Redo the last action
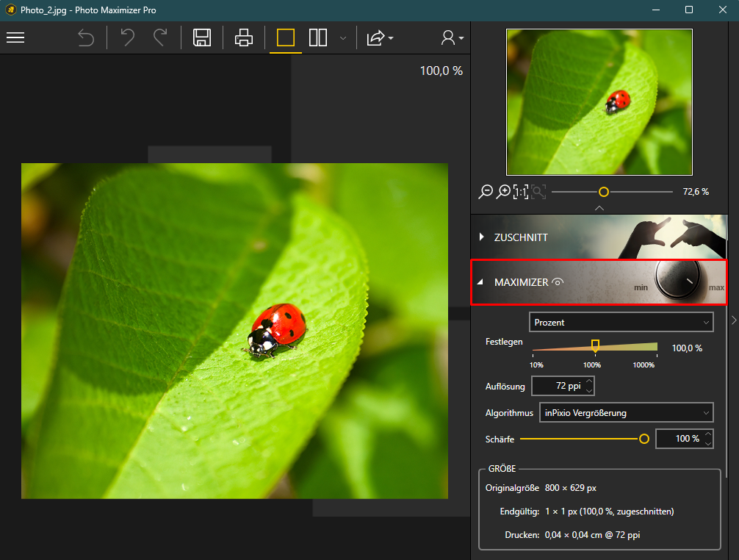The height and width of the screenshot is (560, 739). click(x=161, y=37)
